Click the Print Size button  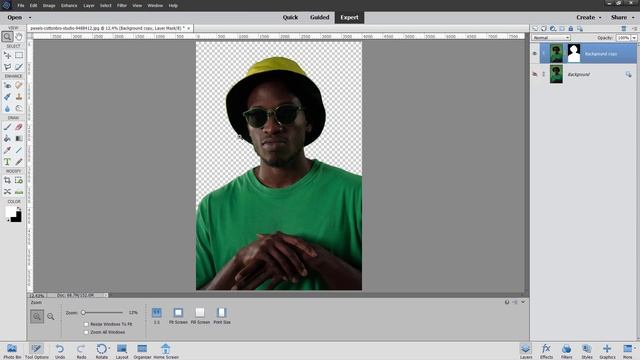(222, 316)
